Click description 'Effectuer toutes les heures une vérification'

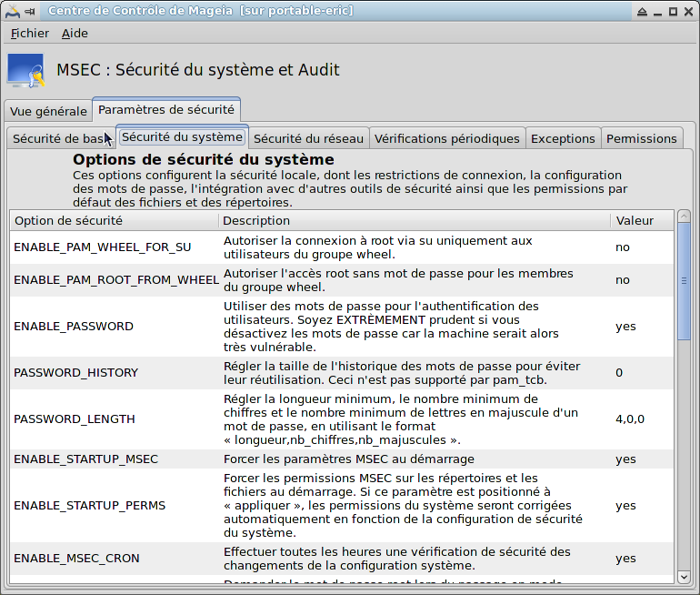pyautogui.click(x=397, y=559)
